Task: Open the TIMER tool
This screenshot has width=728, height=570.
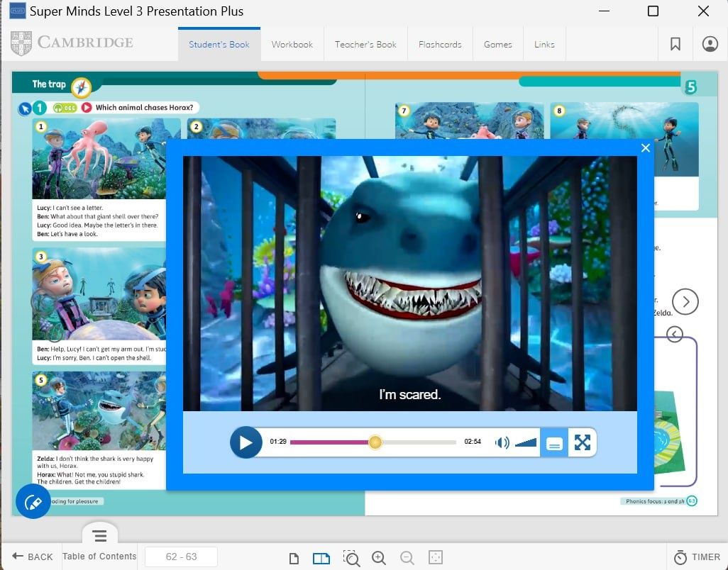Action: coord(697,557)
